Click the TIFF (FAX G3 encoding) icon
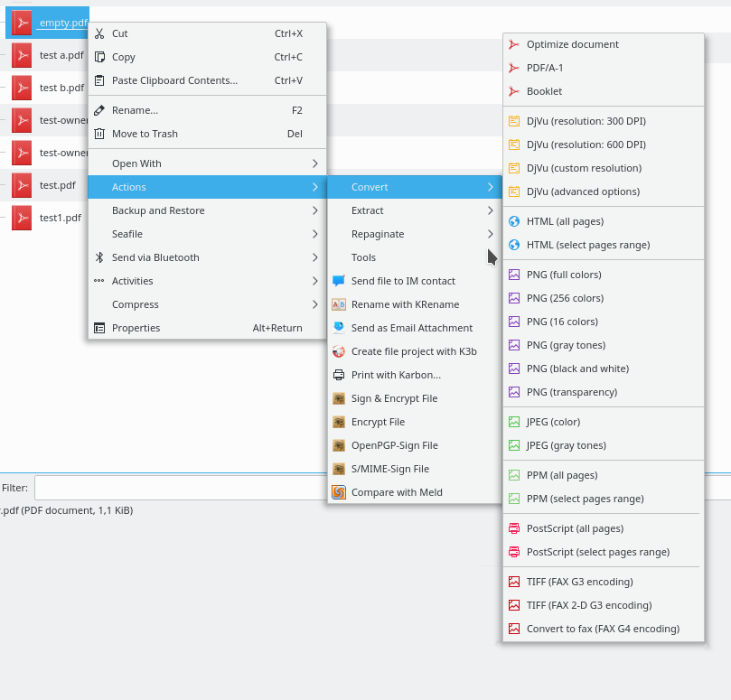The width and height of the screenshot is (731, 700). coord(514,582)
